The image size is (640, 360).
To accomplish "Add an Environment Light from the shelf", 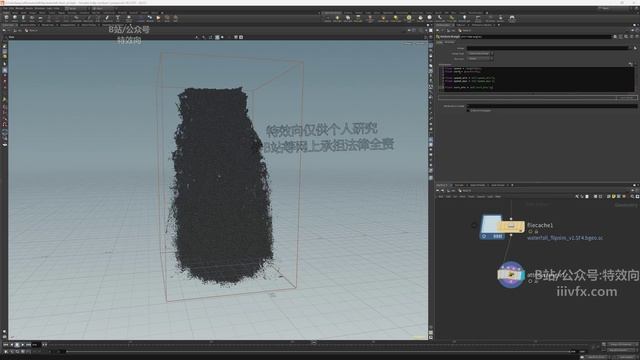I will [x=409, y=18].
